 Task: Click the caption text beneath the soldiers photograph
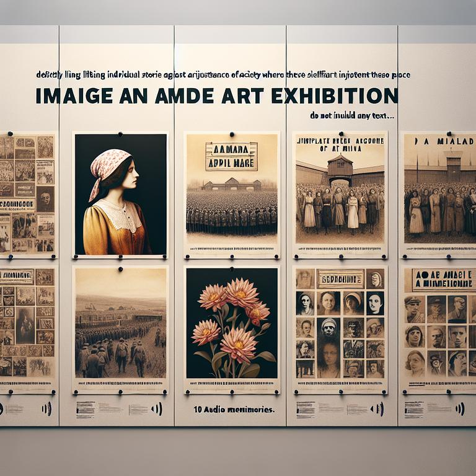(86, 409)
